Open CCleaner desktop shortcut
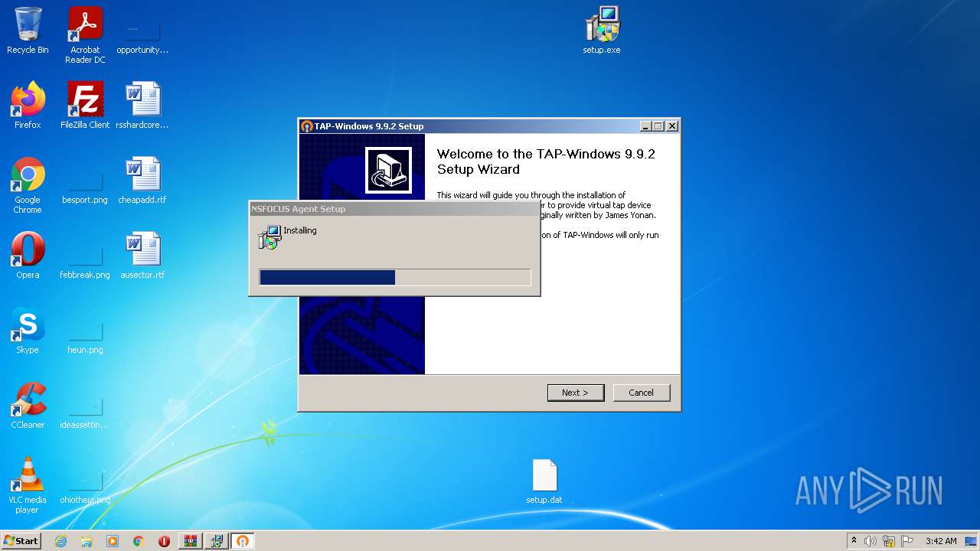The image size is (980, 551). coord(28,406)
